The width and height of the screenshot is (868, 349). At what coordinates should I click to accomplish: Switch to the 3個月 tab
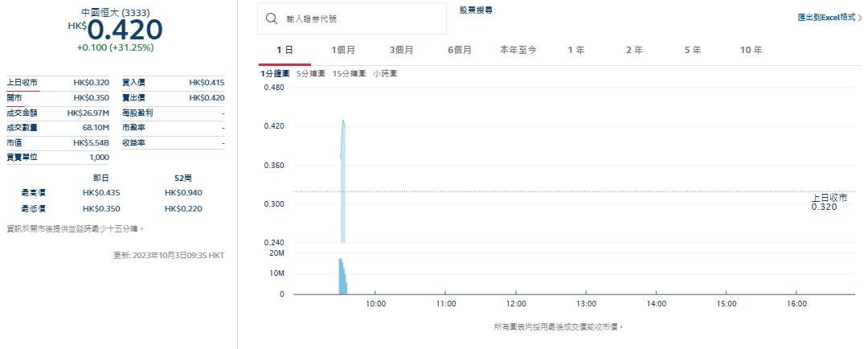pos(401,50)
